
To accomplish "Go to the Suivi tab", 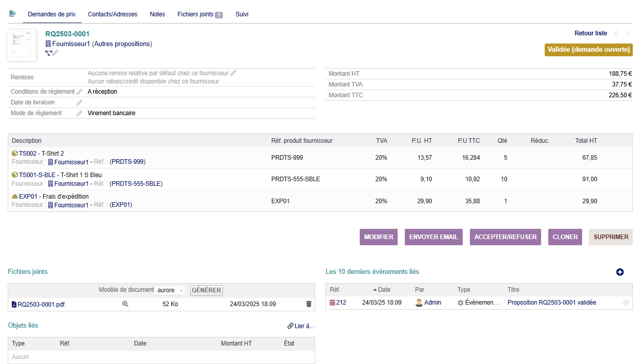I will pos(242,14).
